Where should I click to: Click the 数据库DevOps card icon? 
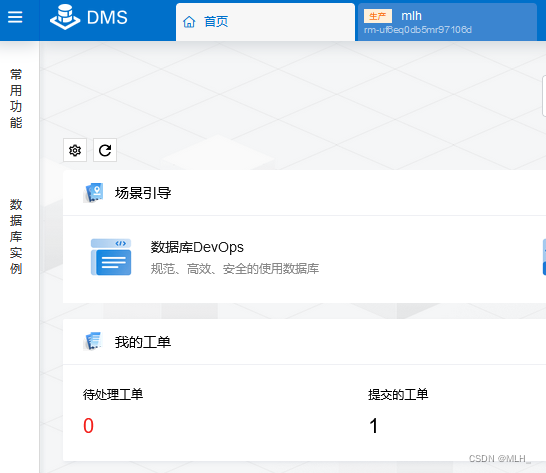click(x=111, y=257)
